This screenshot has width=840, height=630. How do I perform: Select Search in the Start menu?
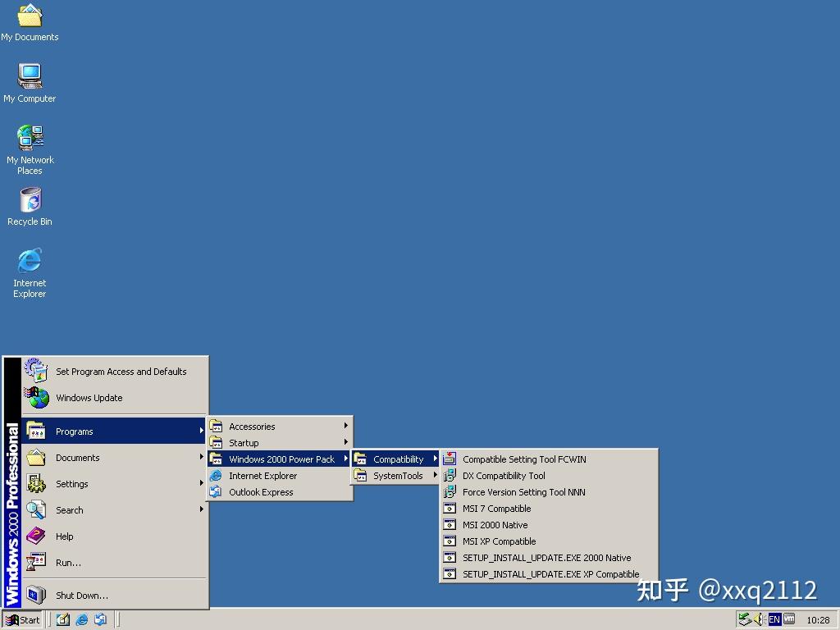point(115,509)
